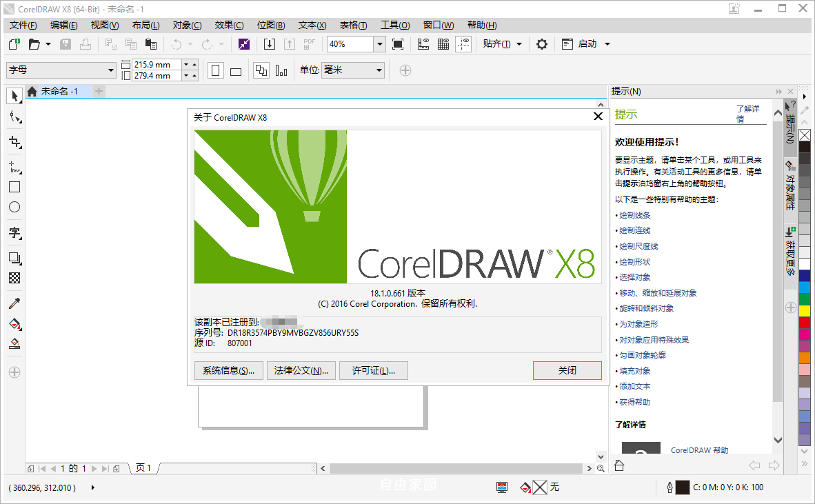
Task: Select the Ellipse tool
Action: coord(14,207)
